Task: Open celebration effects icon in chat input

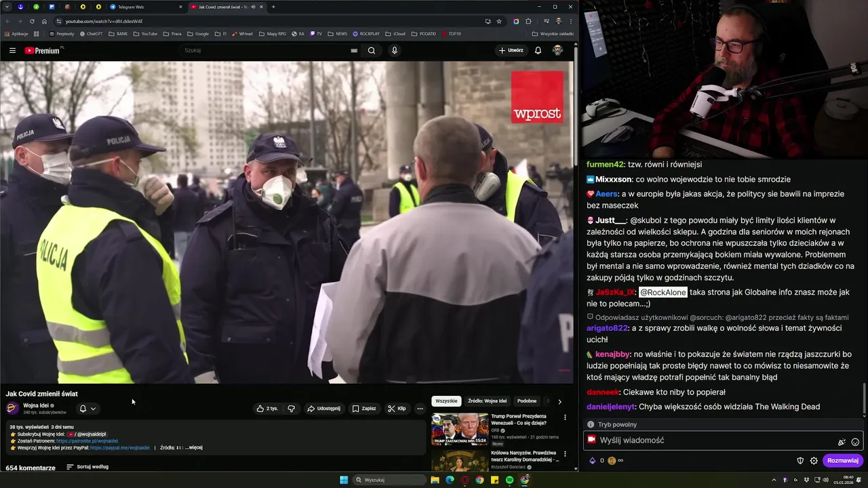Action: click(x=842, y=442)
